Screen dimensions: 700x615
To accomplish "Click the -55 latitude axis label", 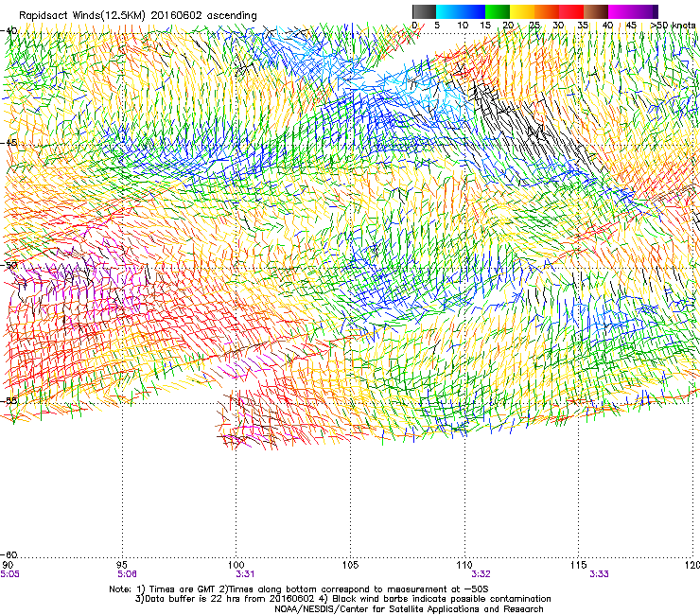I will (x=9, y=401).
